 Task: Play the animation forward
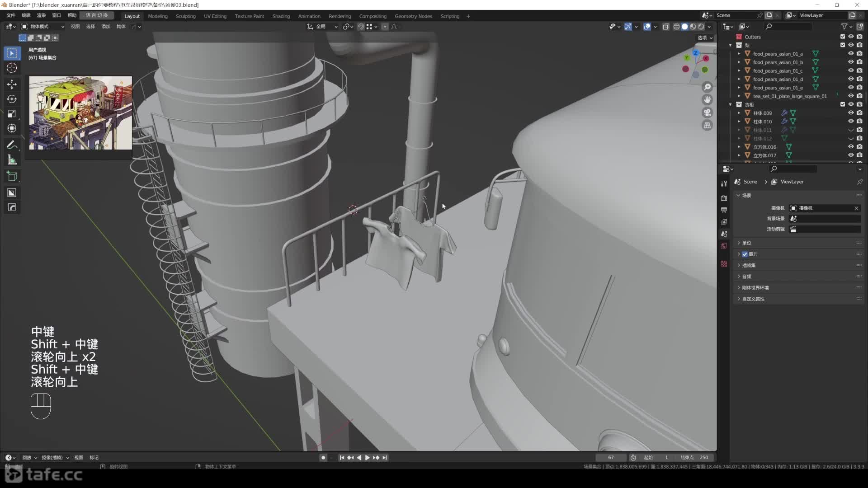(x=368, y=458)
